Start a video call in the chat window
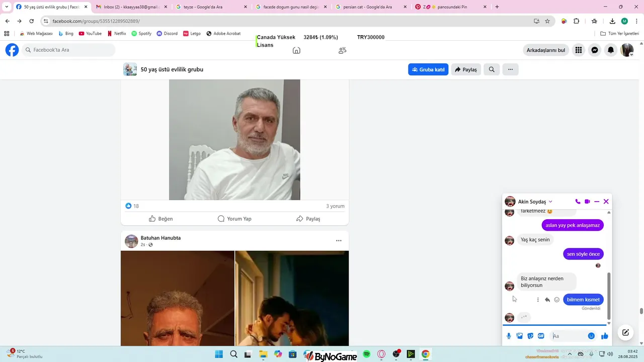The height and width of the screenshot is (362, 644). 587,202
